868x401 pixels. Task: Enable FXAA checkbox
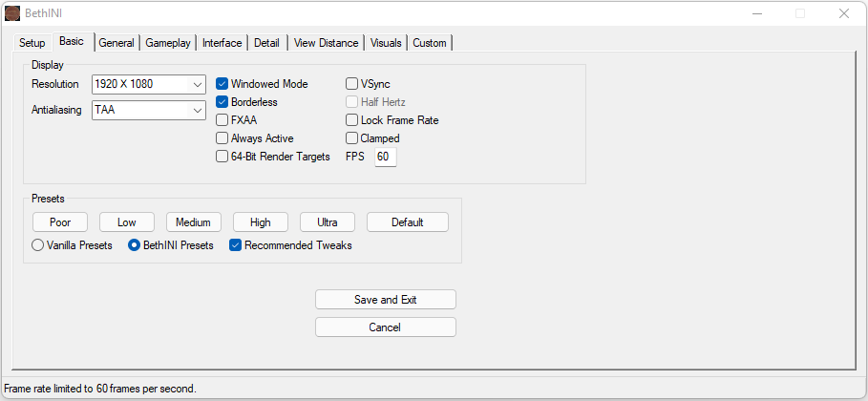click(x=222, y=120)
